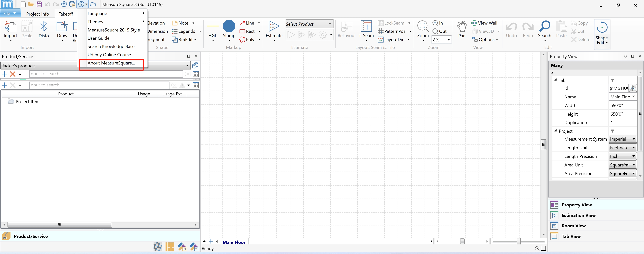Open the Estimation View panel
644x254 pixels.
point(578,215)
